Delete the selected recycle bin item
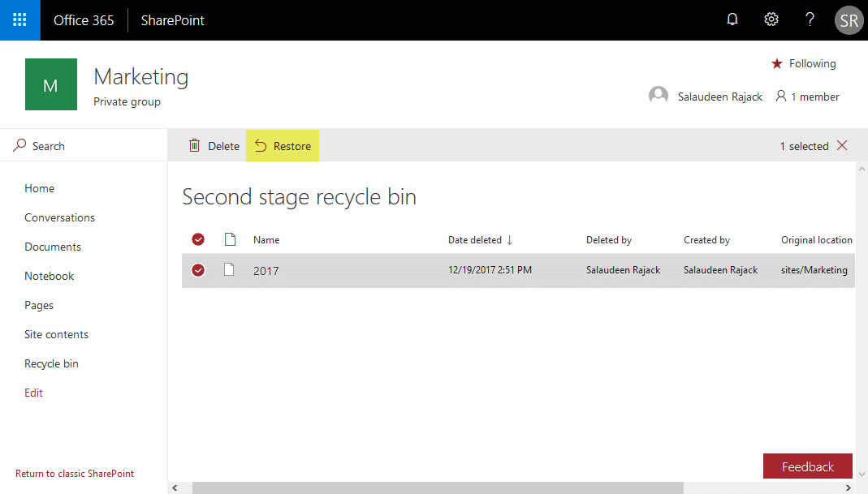The image size is (868, 494). pos(213,145)
